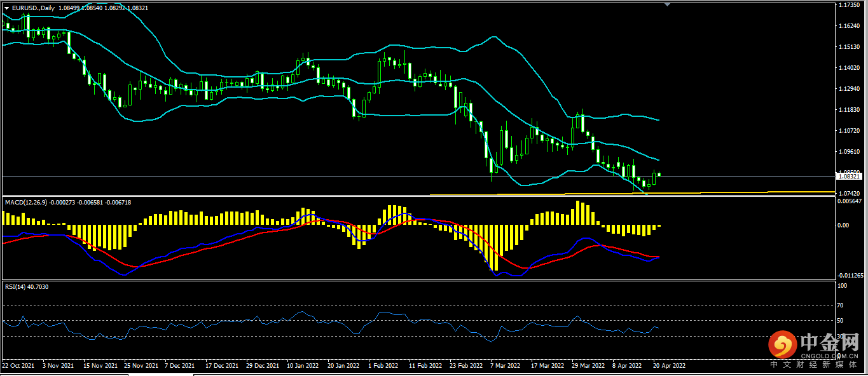
Task: Click the 22 Oct 2021 date label
Action: pos(18,366)
